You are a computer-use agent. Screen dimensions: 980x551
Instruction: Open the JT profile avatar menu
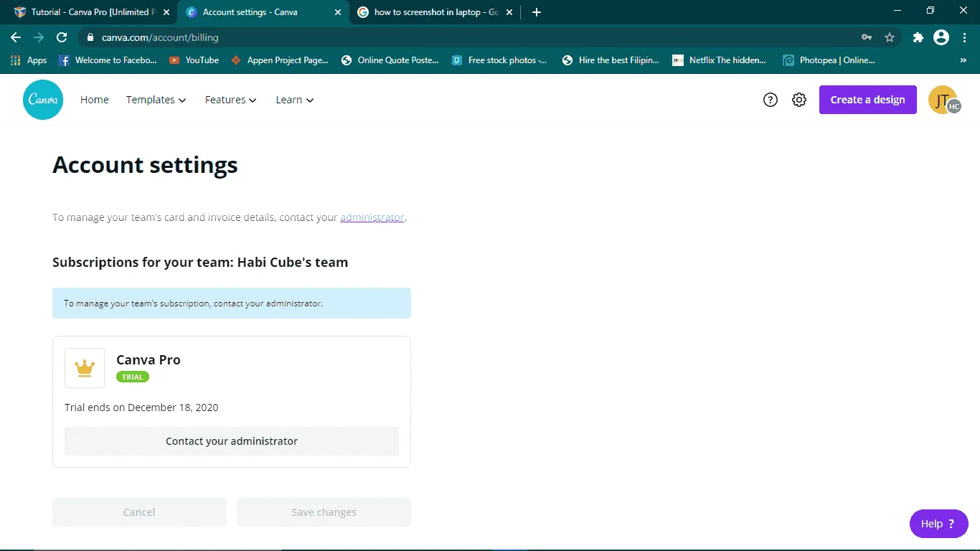click(944, 100)
